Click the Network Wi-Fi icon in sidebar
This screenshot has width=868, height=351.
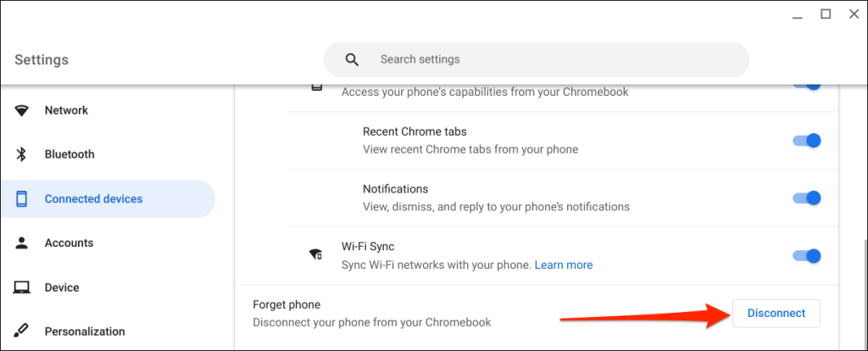[x=21, y=111]
